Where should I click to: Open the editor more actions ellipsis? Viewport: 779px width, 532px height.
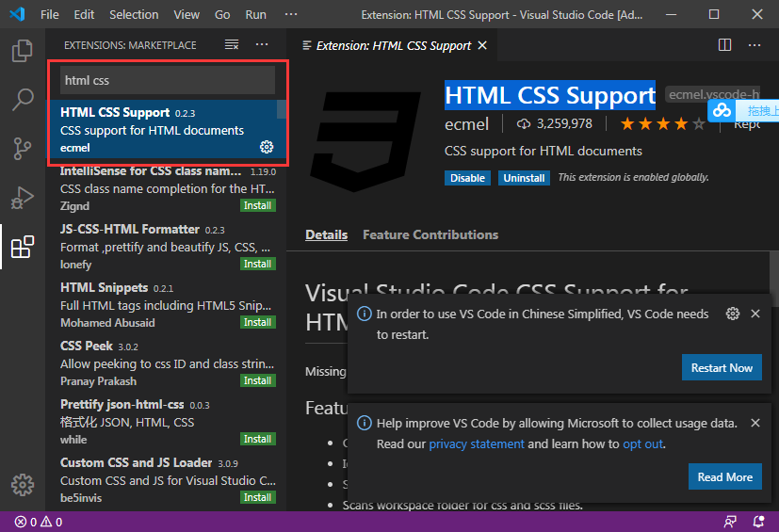(x=755, y=45)
